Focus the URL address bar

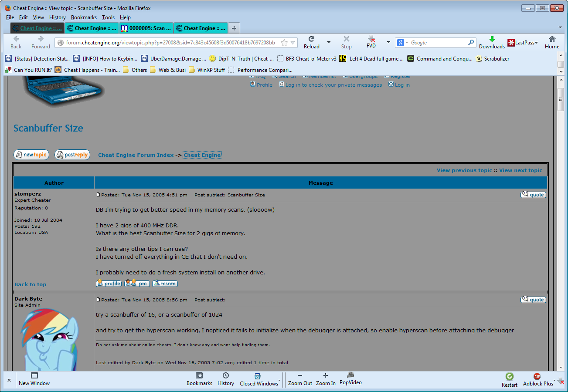170,43
